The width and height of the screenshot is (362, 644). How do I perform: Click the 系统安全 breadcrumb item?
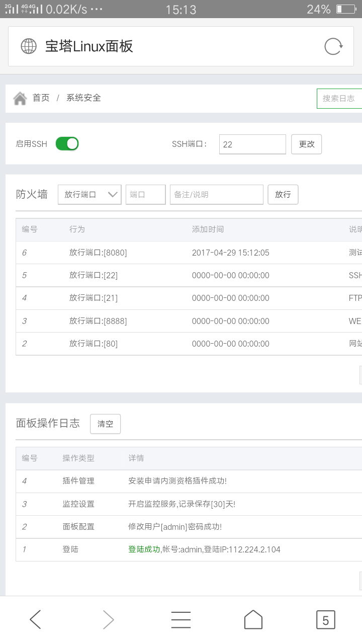pyautogui.click(x=83, y=98)
